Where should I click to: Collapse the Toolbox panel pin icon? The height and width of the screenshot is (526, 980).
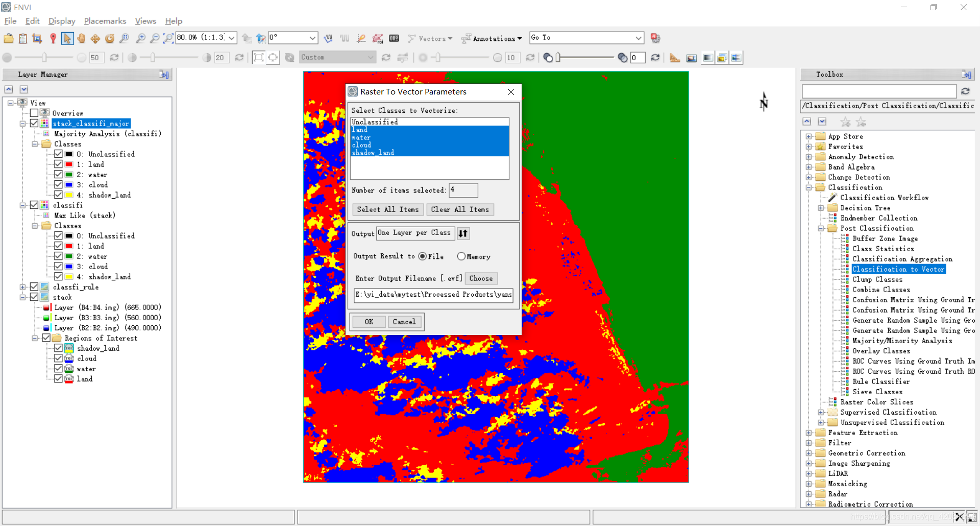click(x=966, y=75)
